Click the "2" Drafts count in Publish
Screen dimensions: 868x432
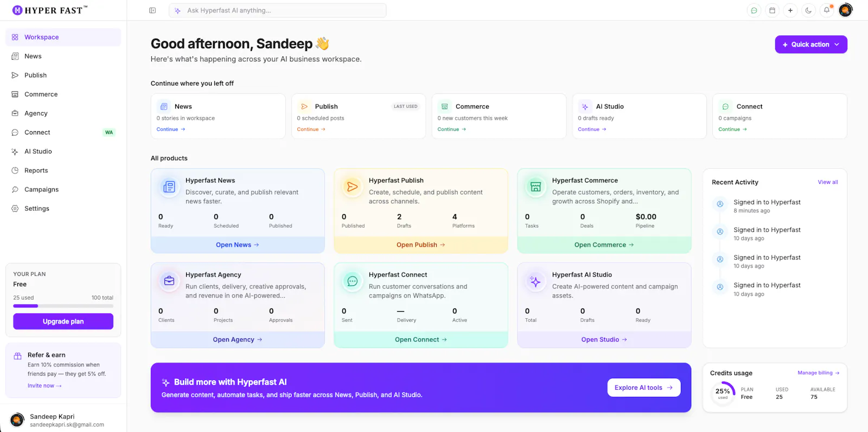399,217
